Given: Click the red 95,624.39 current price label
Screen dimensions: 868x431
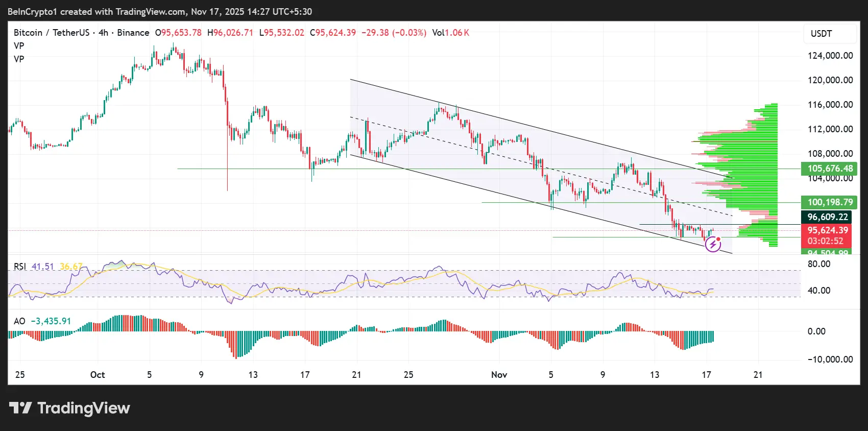Looking at the screenshot, I should (x=827, y=230).
